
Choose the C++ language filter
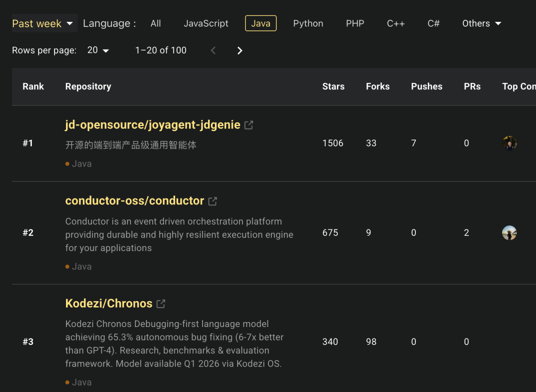pos(396,23)
